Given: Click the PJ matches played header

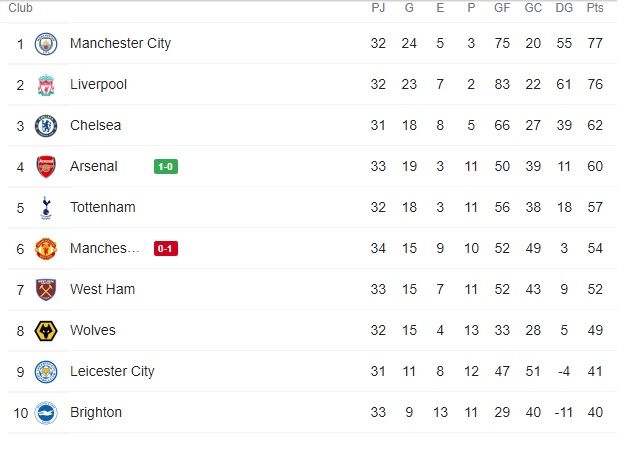Looking at the screenshot, I should pos(378,8).
